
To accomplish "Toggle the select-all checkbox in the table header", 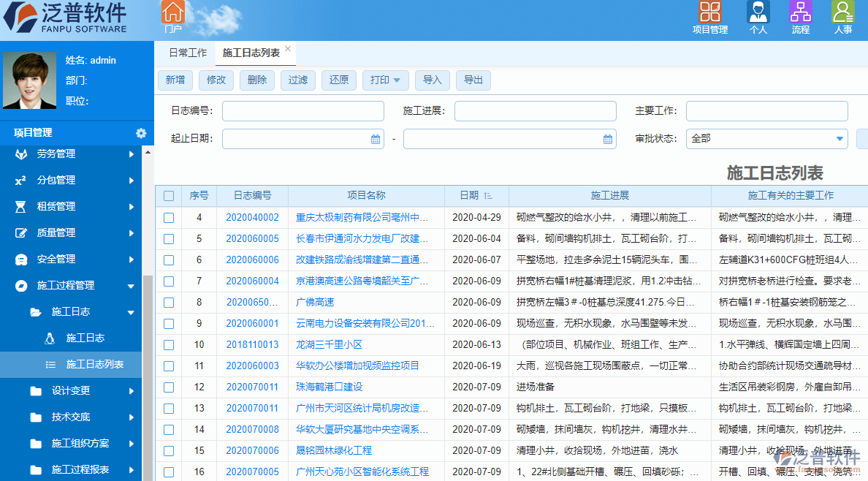I will [169, 195].
